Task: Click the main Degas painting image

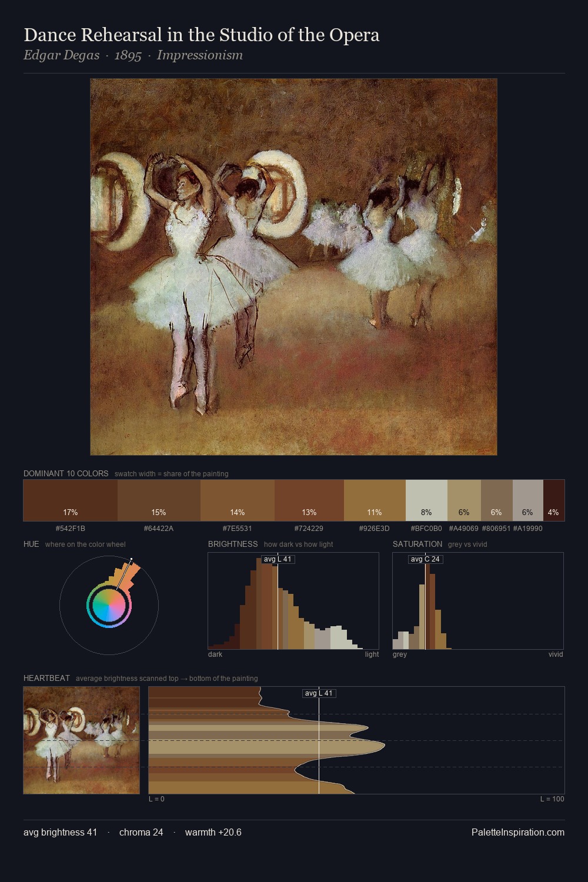Action: coord(293,267)
